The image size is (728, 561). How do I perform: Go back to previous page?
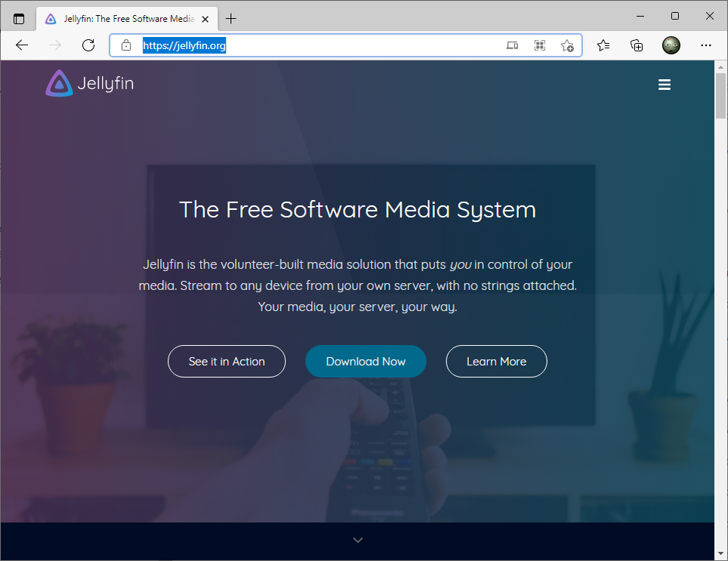pos(22,45)
